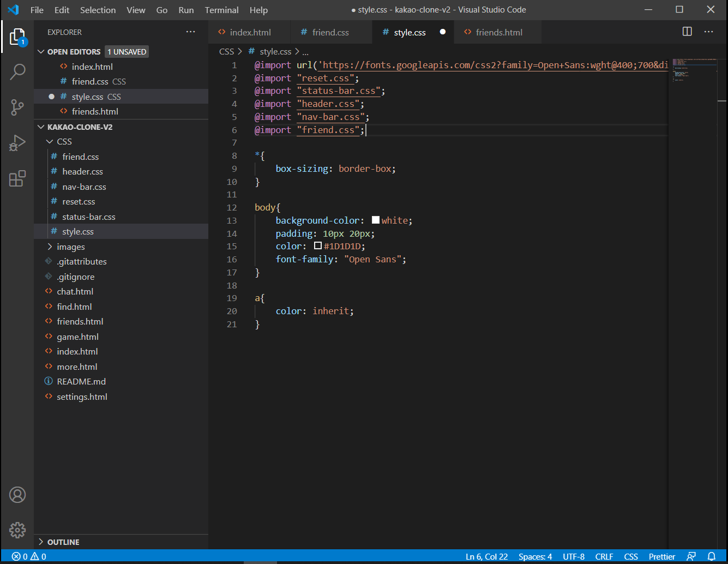Open notifications bell in status bar
Viewport: 728px width, 564px height.
pos(712,556)
